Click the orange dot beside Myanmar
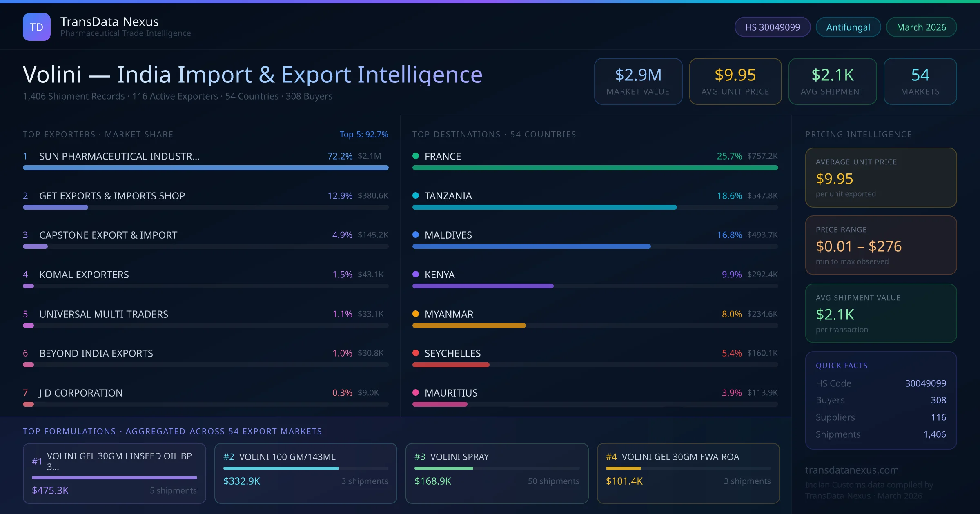Screen dimensions: 980x514 point(416,314)
